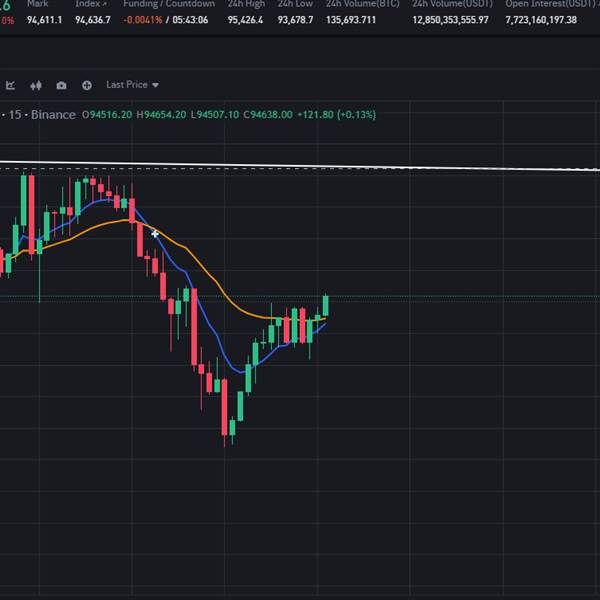
Task: Open the Last Price dropdown
Action: pyautogui.click(x=132, y=85)
